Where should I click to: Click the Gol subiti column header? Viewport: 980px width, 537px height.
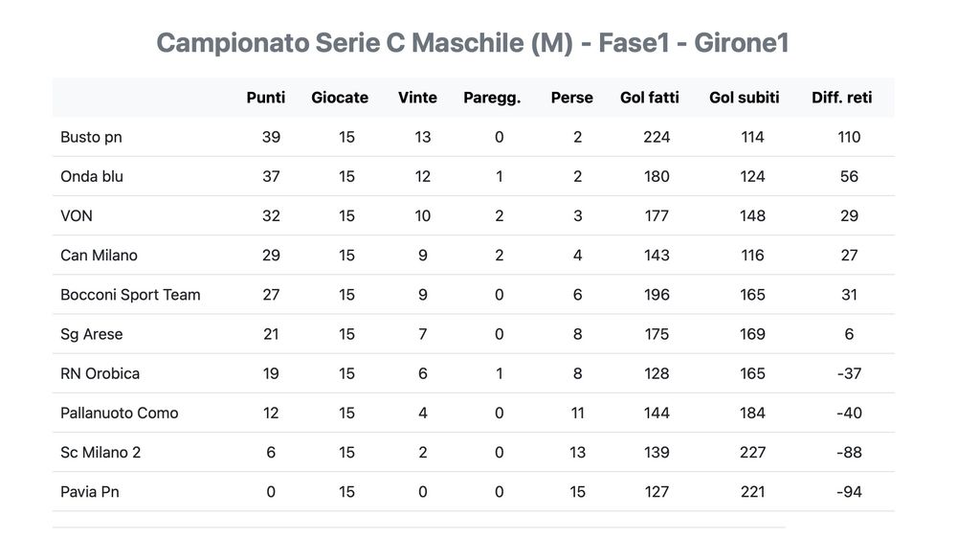pos(744,98)
